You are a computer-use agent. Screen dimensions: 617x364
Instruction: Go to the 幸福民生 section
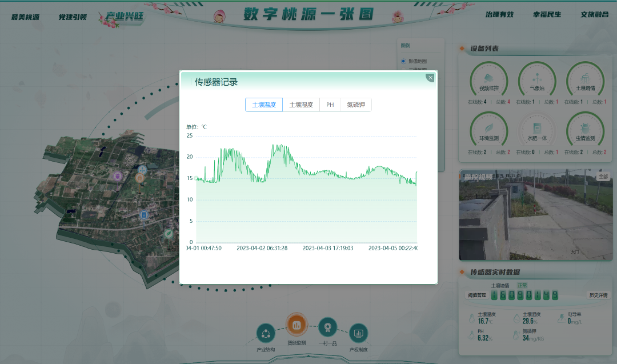pyautogui.click(x=547, y=14)
